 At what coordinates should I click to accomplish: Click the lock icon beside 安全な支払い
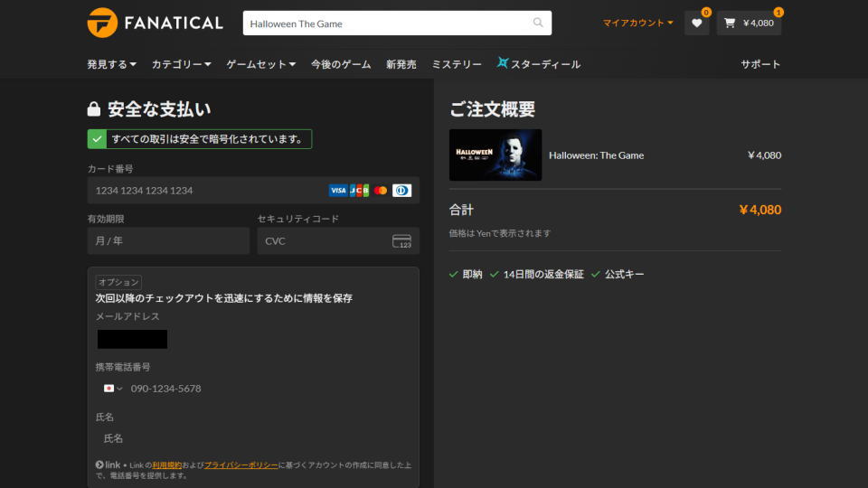pyautogui.click(x=93, y=109)
